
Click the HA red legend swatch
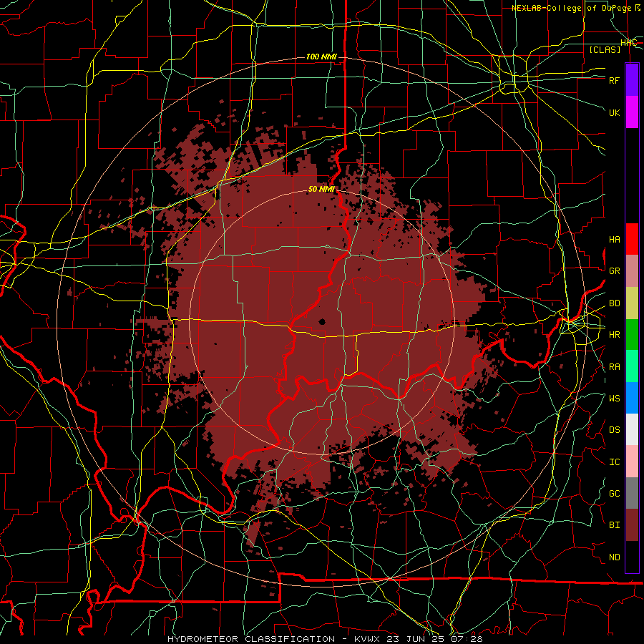click(632, 239)
